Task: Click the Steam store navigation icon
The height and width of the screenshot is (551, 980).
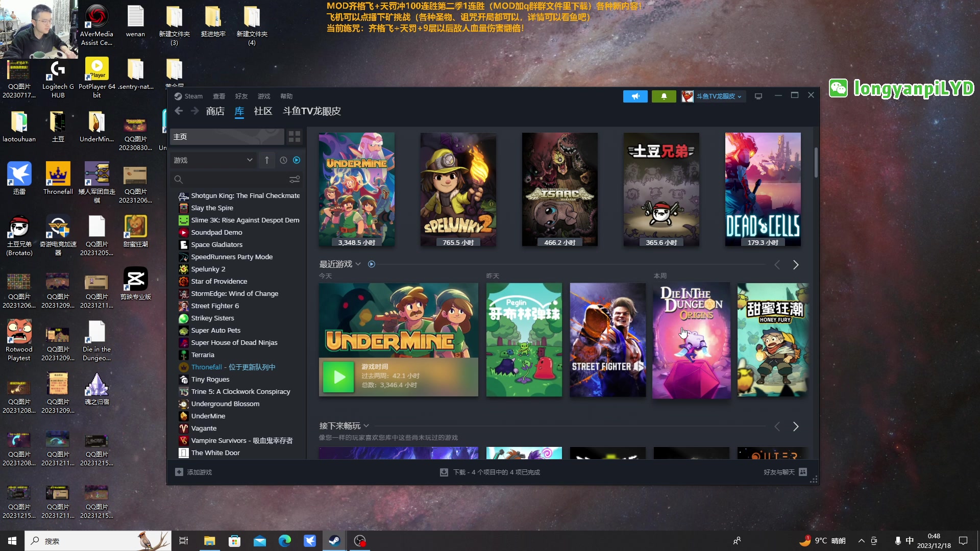Action: [215, 111]
